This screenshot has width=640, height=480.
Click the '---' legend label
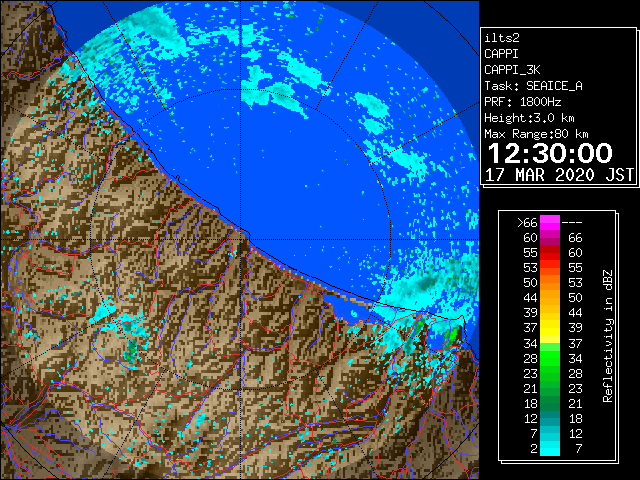coord(572,222)
